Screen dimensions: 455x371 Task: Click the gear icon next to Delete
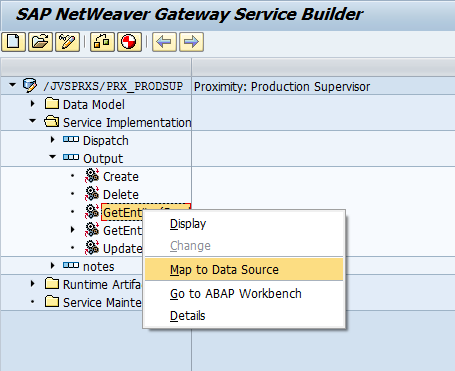tap(92, 194)
